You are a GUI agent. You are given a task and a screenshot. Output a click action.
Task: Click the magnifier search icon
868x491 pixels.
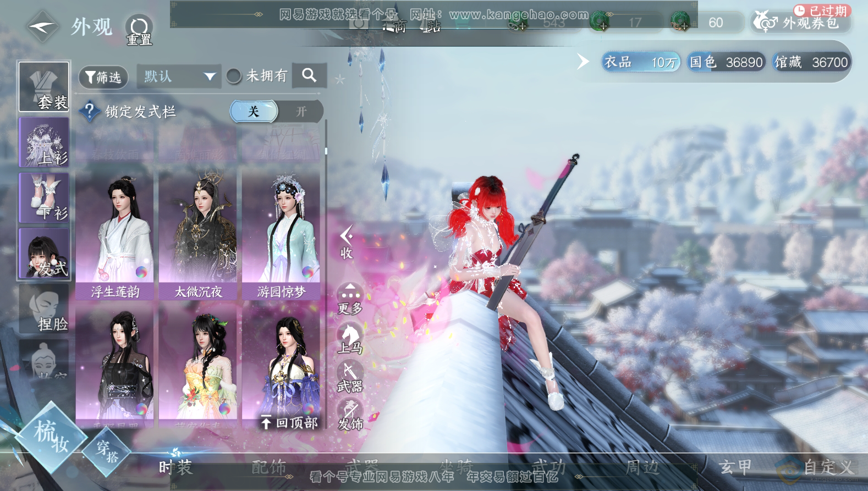309,75
